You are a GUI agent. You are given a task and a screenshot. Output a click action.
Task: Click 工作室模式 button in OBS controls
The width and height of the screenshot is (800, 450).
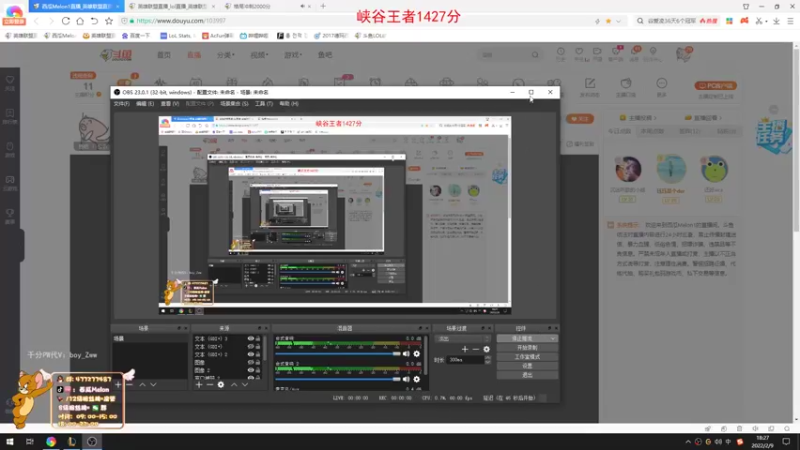[x=527, y=357]
